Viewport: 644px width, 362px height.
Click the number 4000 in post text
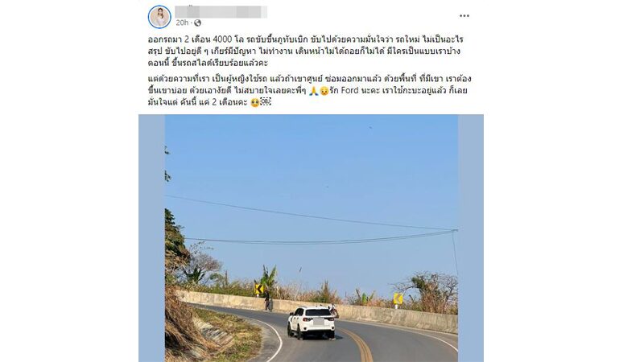click(x=223, y=39)
